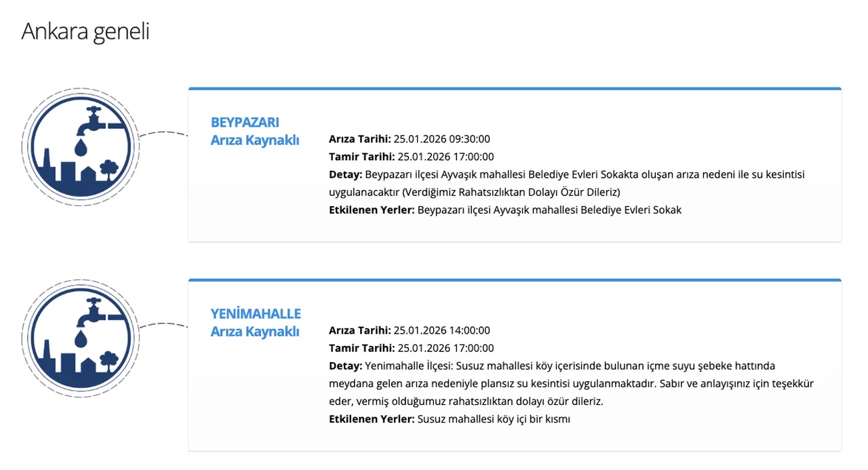Click the Beypazarı water outage icon
The width and height of the screenshot is (868, 470).
80,145
